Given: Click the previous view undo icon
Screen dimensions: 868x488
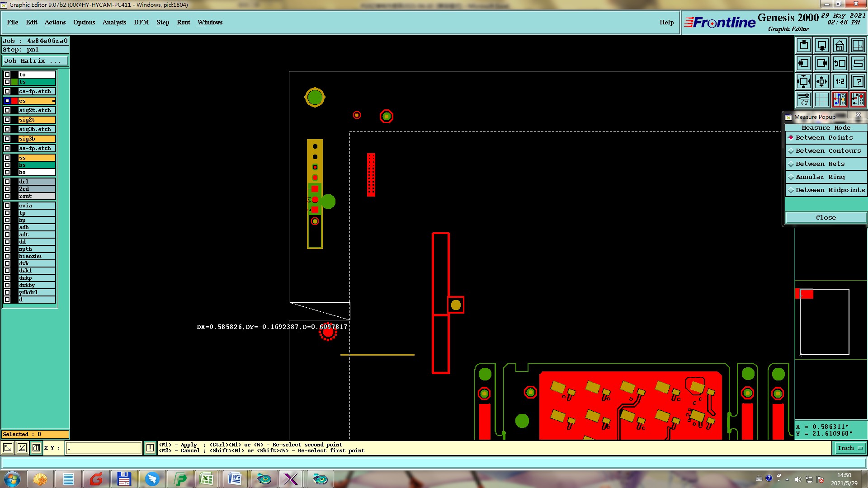Looking at the screenshot, I should [x=840, y=63].
